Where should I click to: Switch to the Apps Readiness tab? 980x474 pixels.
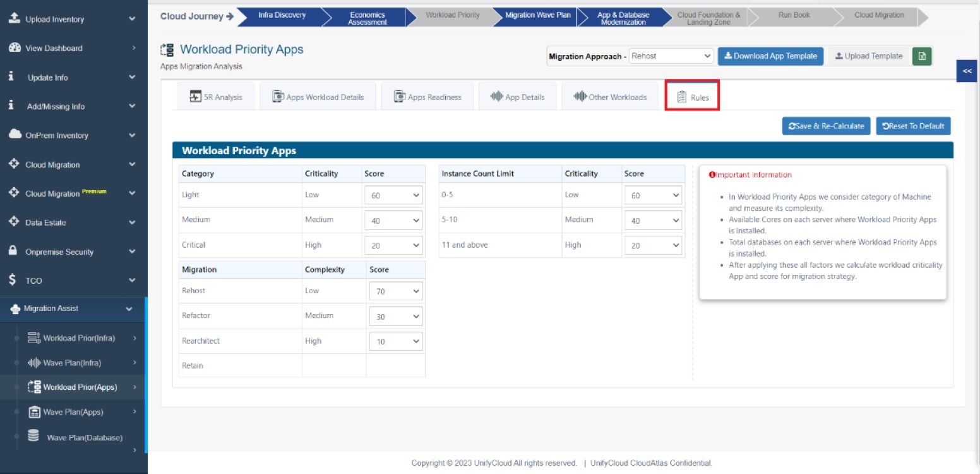pyautogui.click(x=427, y=97)
